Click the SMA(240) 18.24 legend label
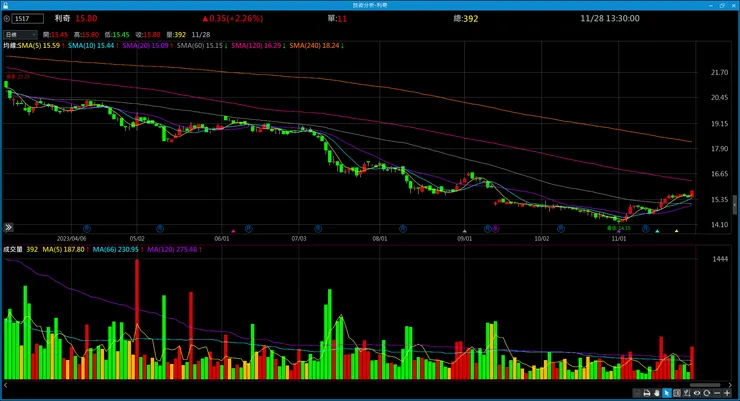The width and height of the screenshot is (740, 401). [x=314, y=46]
